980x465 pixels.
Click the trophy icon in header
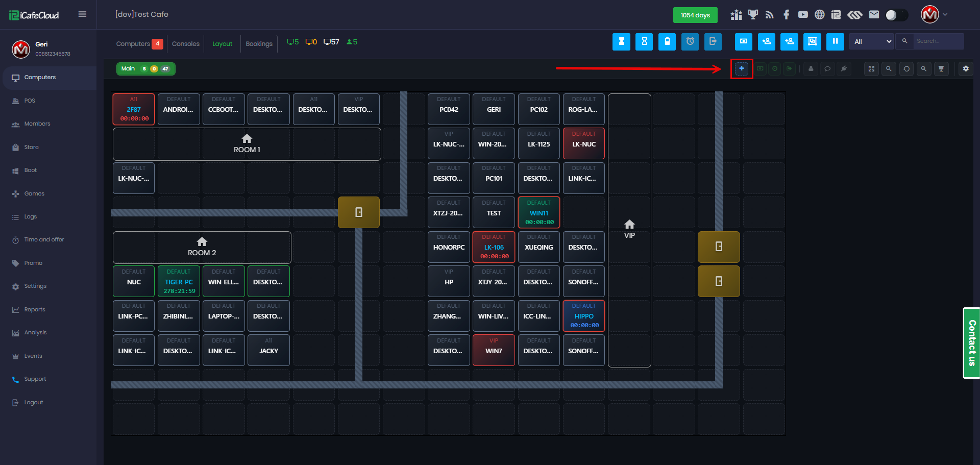pos(753,15)
